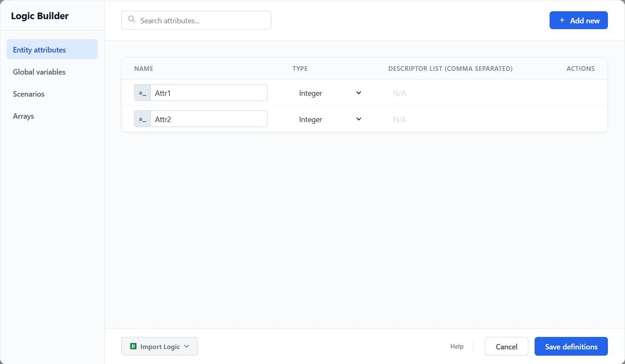The width and height of the screenshot is (625, 364).
Task: Click the search magnifier icon
Action: pos(132,20)
